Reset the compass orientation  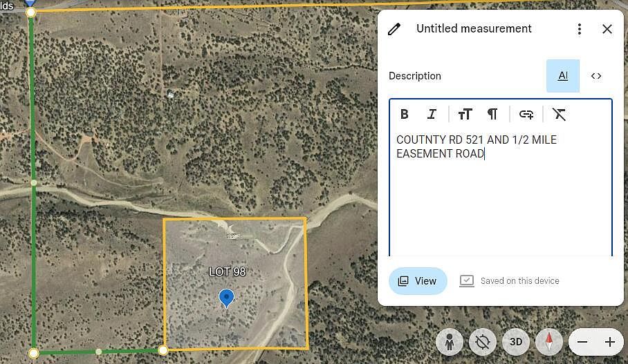coord(549,342)
